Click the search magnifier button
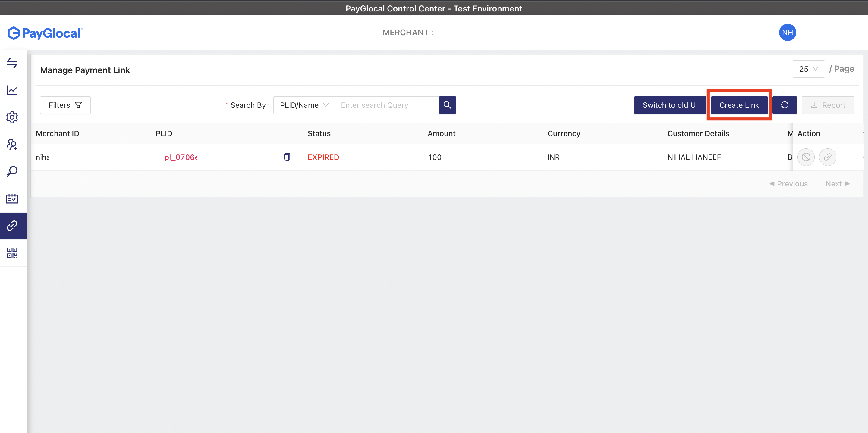 447,105
